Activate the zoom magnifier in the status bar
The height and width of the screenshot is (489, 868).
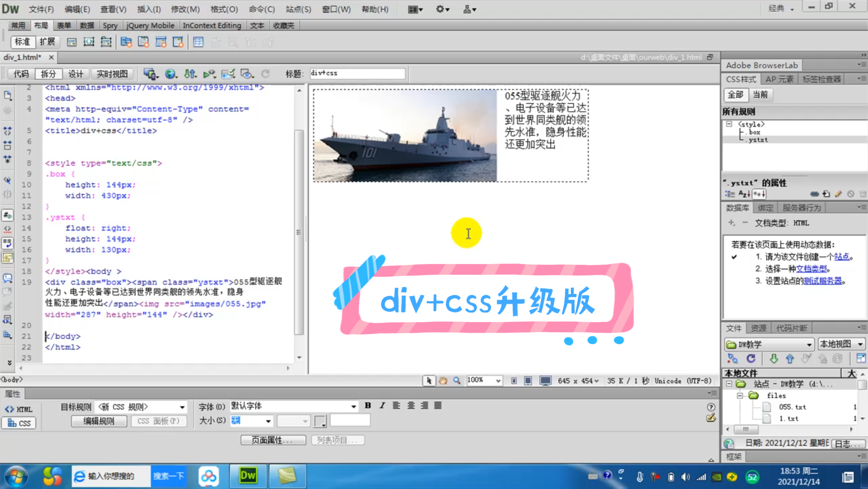(x=457, y=380)
